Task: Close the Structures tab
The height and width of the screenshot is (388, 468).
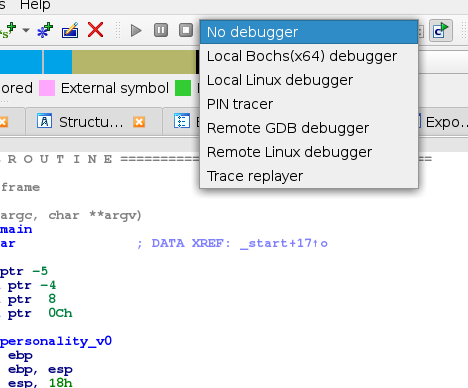Action: (x=139, y=122)
